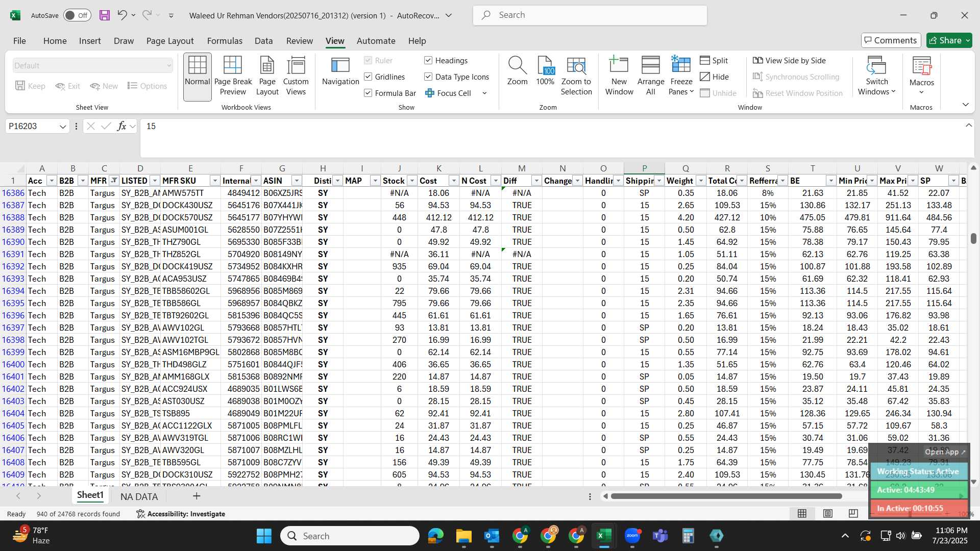980x551 pixels.
Task: Add a new sheet with plus button
Action: tap(197, 496)
